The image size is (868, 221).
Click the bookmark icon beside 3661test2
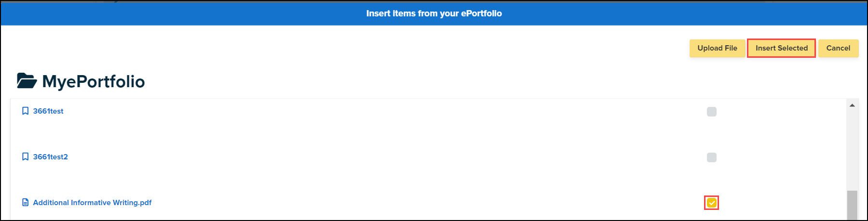coord(26,157)
